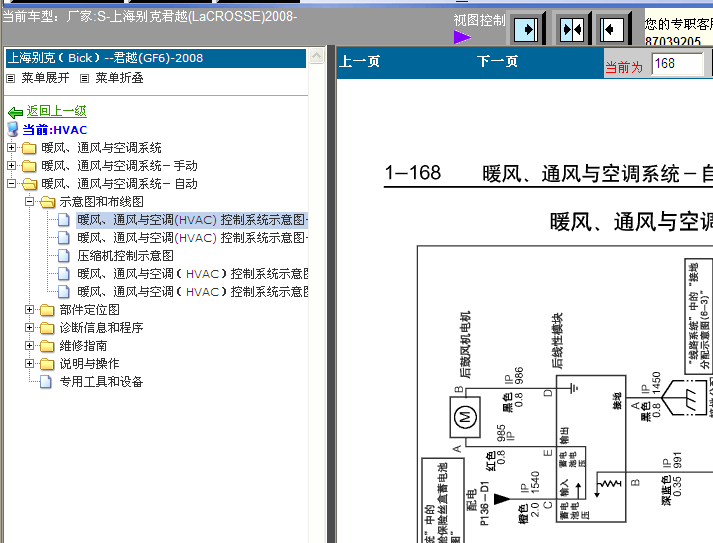
Task: Select 说明与操作 folder label
Action: [90, 364]
